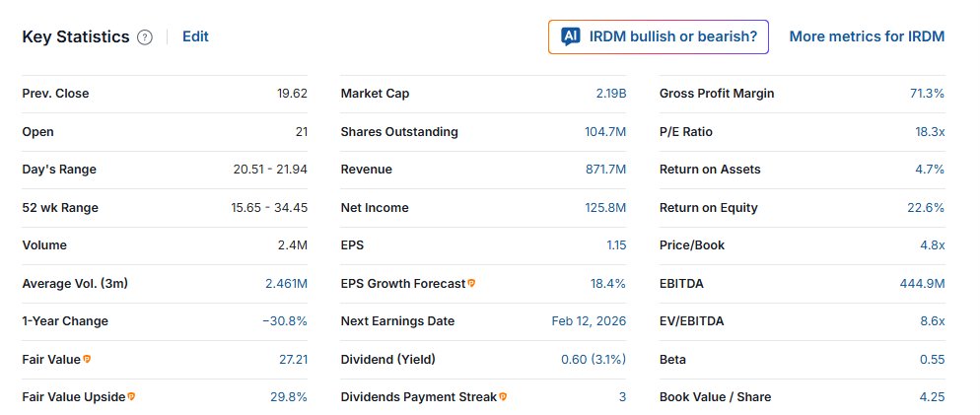
Task: Click the Revenue value 871.7M
Action: [605, 170]
